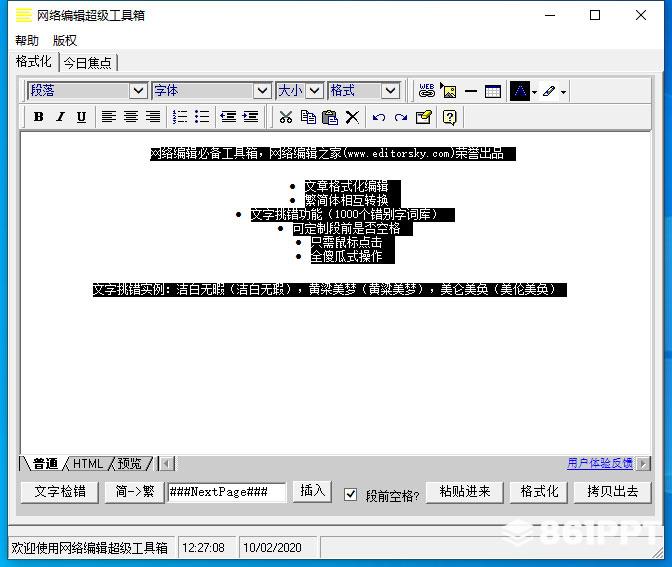The width and height of the screenshot is (672, 567).
Task: Switch to the HTML view tab
Action: click(88, 464)
